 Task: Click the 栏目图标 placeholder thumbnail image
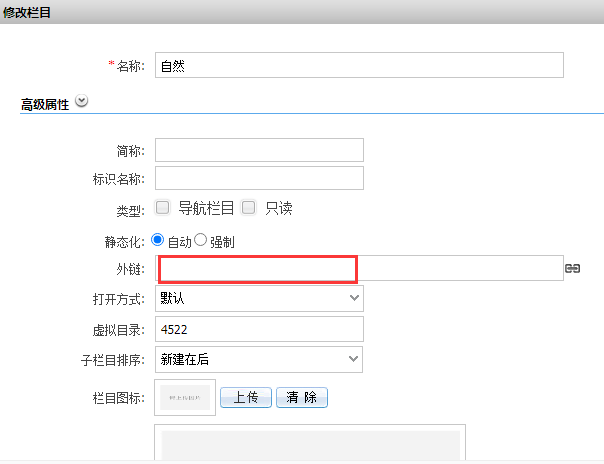[x=185, y=397]
